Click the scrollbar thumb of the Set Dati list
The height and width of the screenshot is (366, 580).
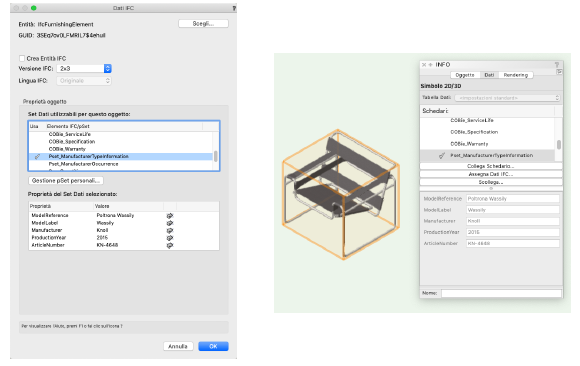click(216, 156)
